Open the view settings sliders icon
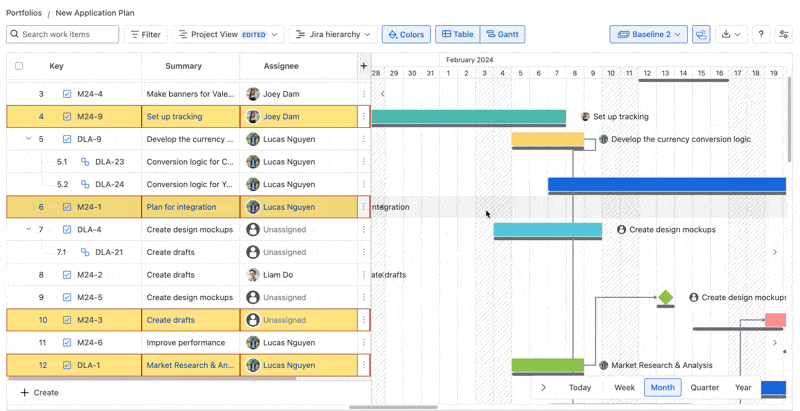 click(x=784, y=34)
